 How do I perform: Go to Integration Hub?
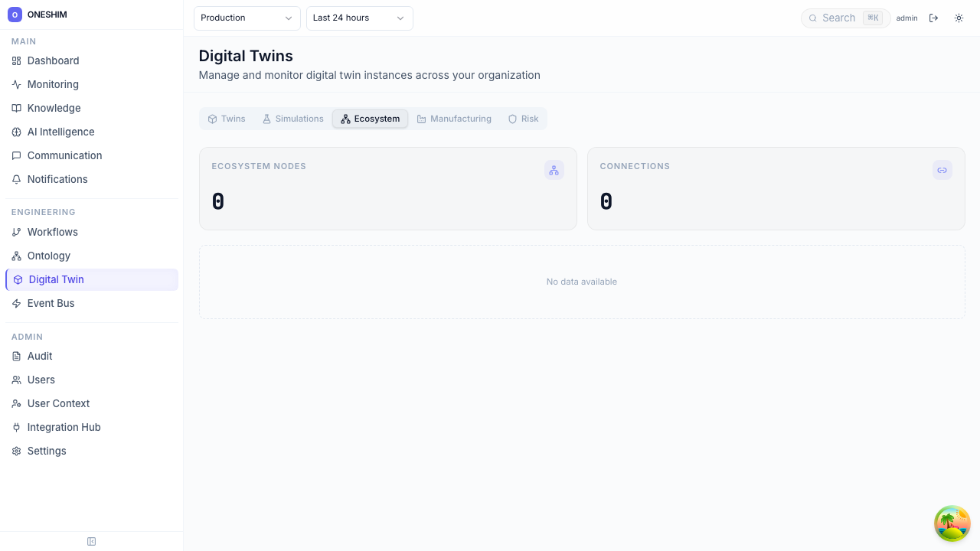[x=64, y=427]
